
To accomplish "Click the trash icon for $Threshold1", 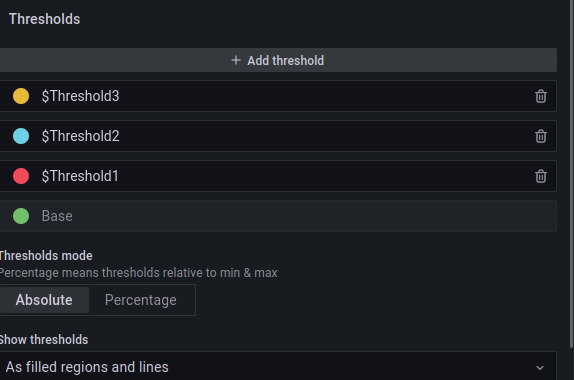I will (541, 176).
